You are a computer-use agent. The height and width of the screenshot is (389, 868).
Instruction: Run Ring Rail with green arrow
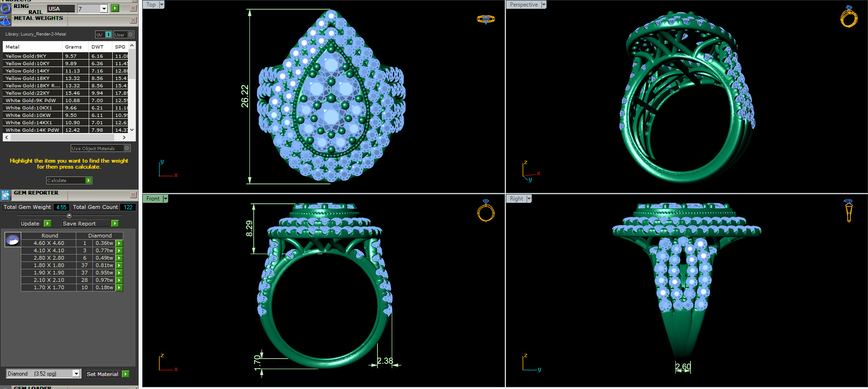115,8
